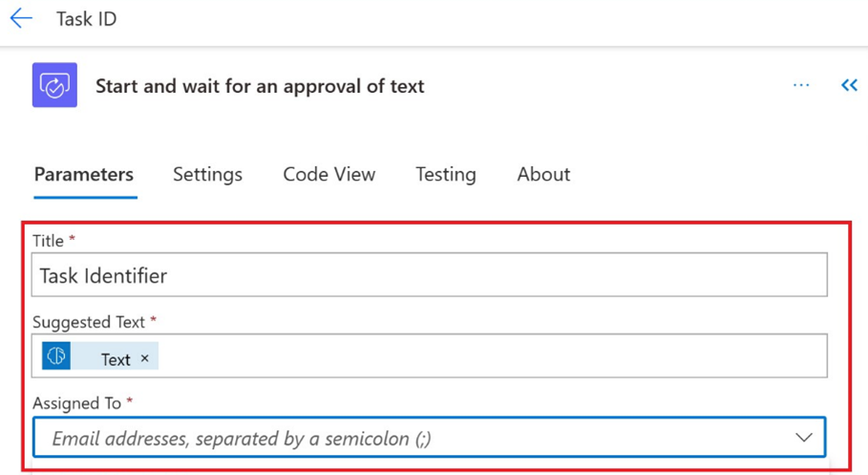Image resolution: width=868 pixels, height=475 pixels.
Task: Click the Task ID header text
Action: (x=86, y=19)
